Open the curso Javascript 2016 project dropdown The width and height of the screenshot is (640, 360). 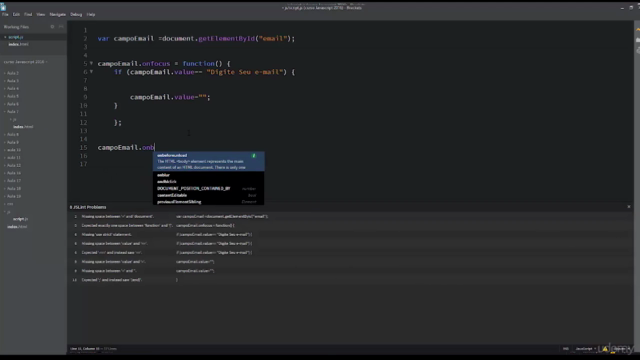(x=25, y=62)
